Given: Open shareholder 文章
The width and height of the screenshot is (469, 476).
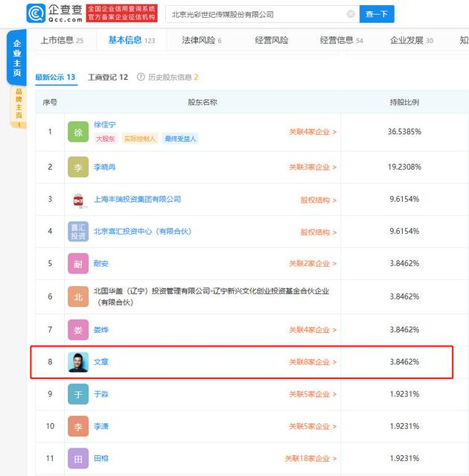Looking at the screenshot, I should pos(101,362).
